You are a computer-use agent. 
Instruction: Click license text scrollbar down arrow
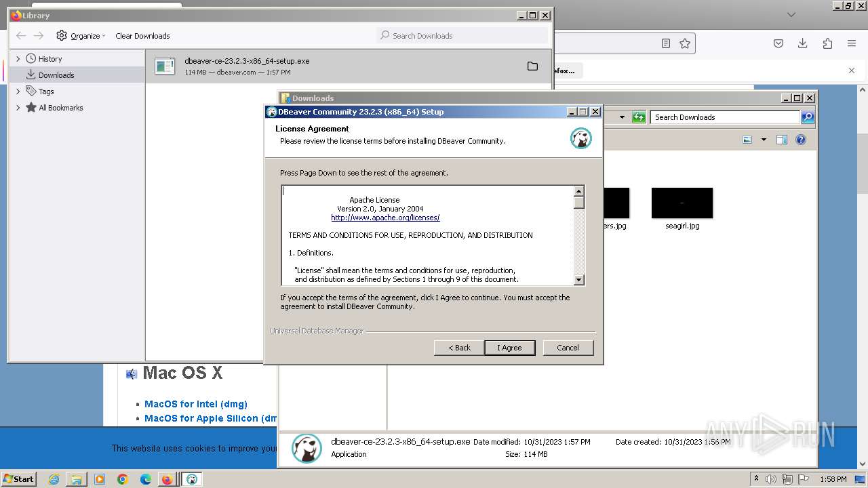[579, 279]
